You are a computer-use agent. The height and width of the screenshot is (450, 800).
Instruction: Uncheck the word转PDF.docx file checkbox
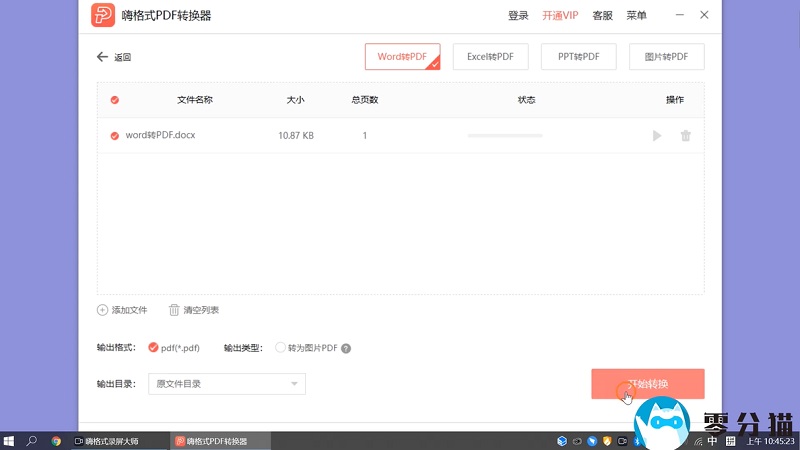[115, 136]
